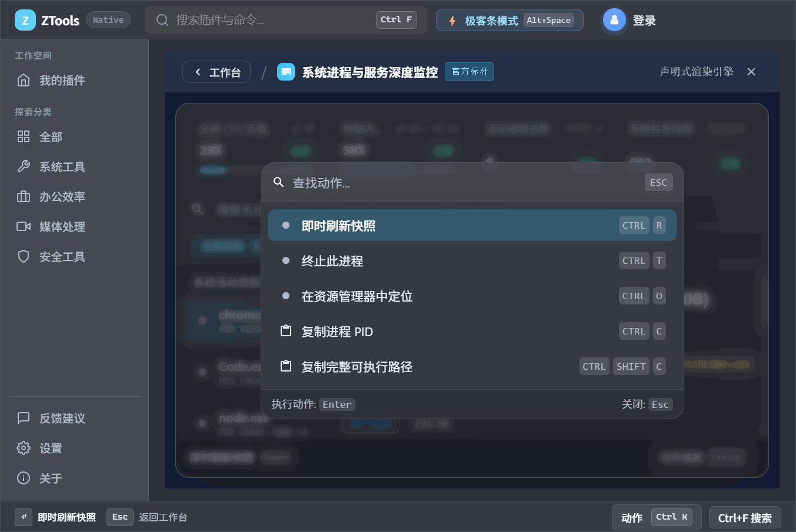Click the 工作空间 sidebar heading
796x532 pixels.
point(33,55)
